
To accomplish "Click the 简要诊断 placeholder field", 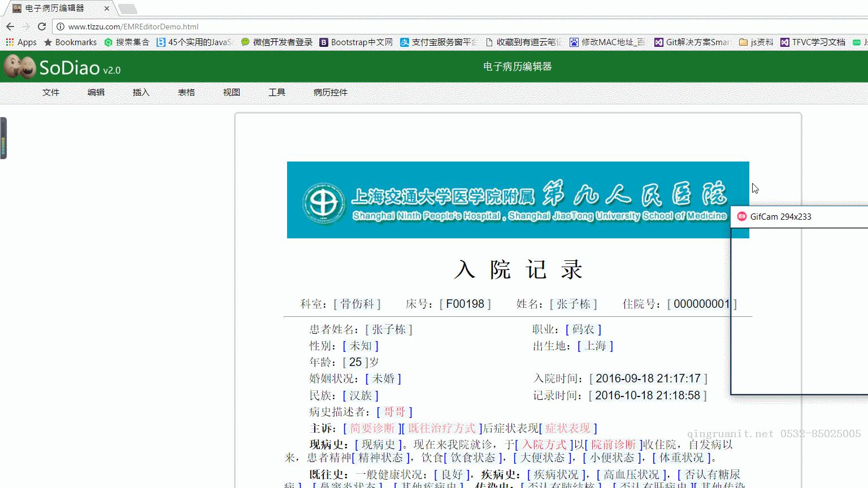I will point(372,428).
